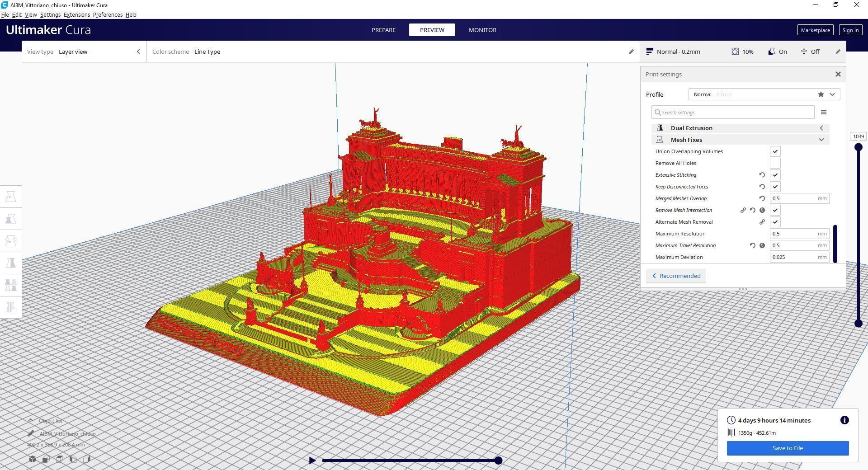This screenshot has width=868, height=470.
Task: Open the Marketplace
Action: (x=815, y=30)
